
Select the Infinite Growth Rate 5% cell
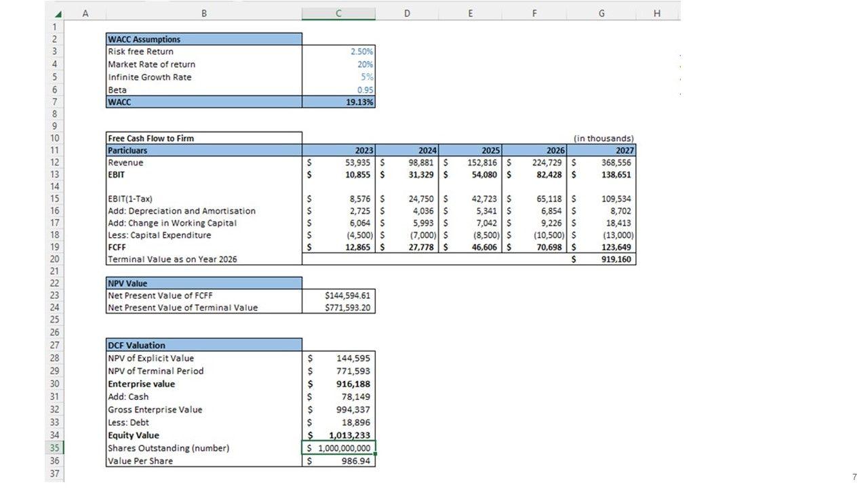click(x=338, y=77)
